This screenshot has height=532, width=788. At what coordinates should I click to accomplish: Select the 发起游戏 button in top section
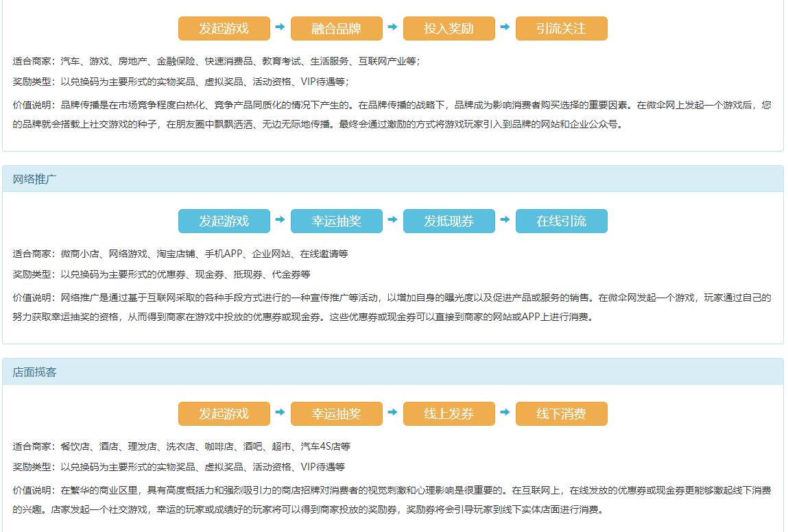point(224,28)
